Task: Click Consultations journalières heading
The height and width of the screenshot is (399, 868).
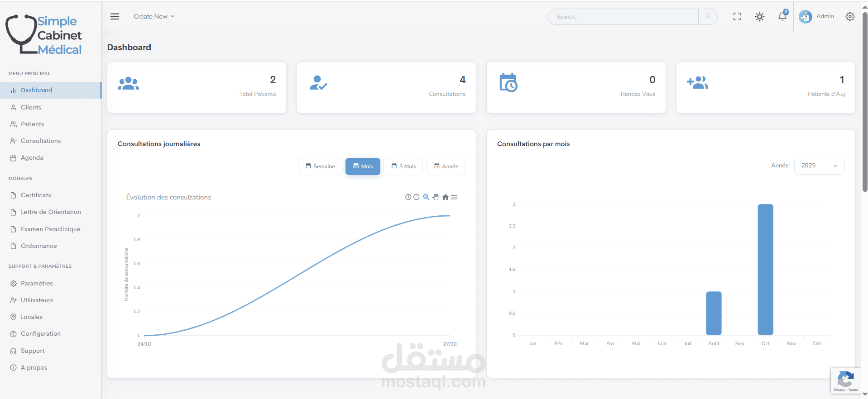Action: (159, 144)
